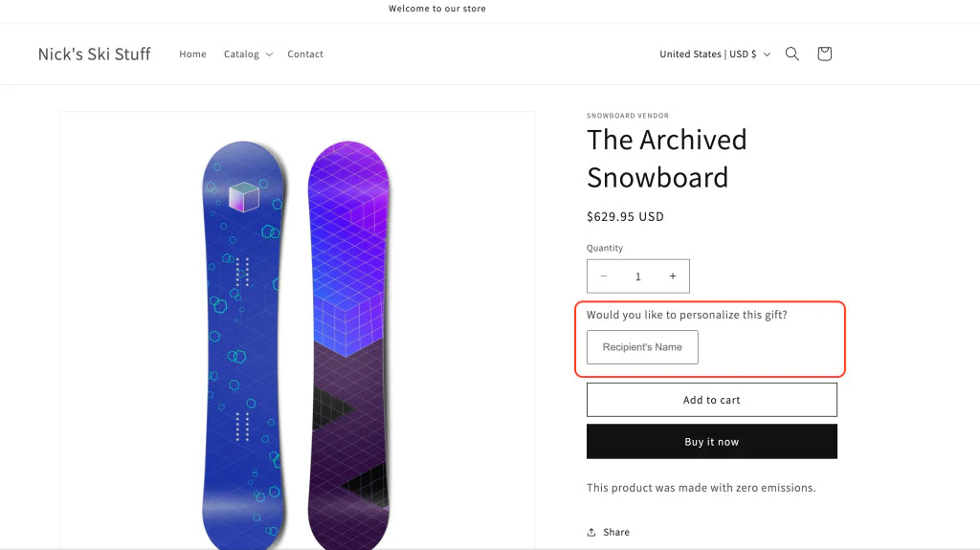Click the purple snowboard product image
This screenshot has height=550, width=980.
coord(348,344)
